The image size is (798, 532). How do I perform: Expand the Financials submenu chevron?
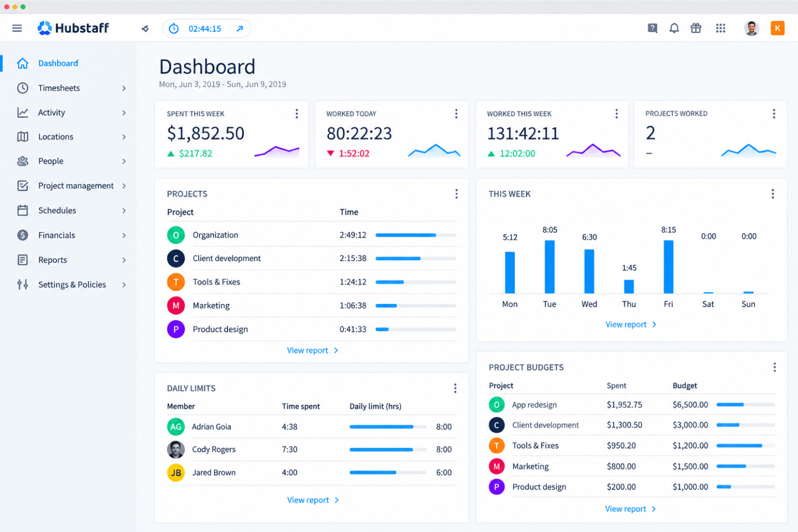click(x=124, y=236)
